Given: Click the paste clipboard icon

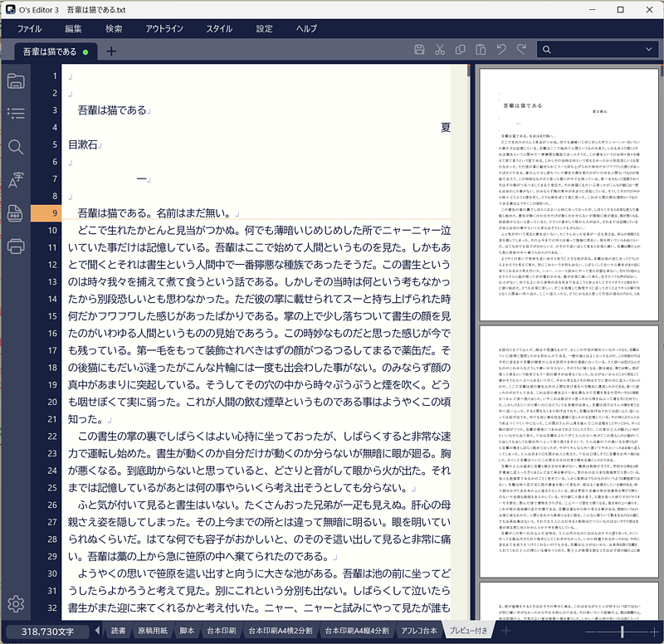Looking at the screenshot, I should [481, 50].
